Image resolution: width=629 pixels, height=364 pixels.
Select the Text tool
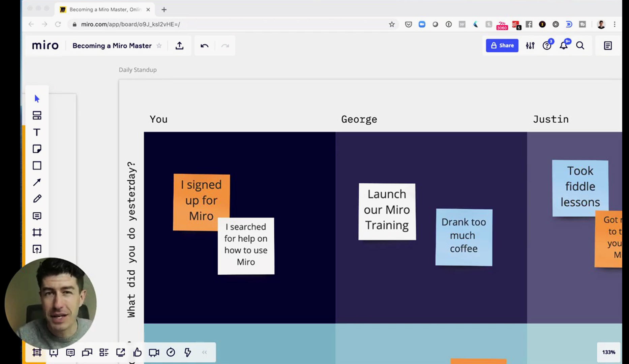pos(37,132)
